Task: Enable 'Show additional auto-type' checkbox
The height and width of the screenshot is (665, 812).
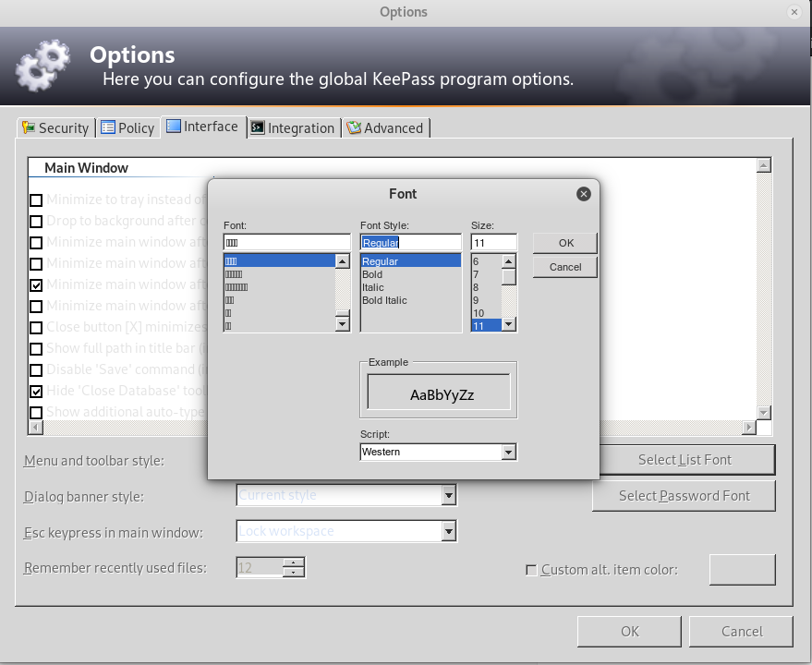Action: click(x=36, y=412)
